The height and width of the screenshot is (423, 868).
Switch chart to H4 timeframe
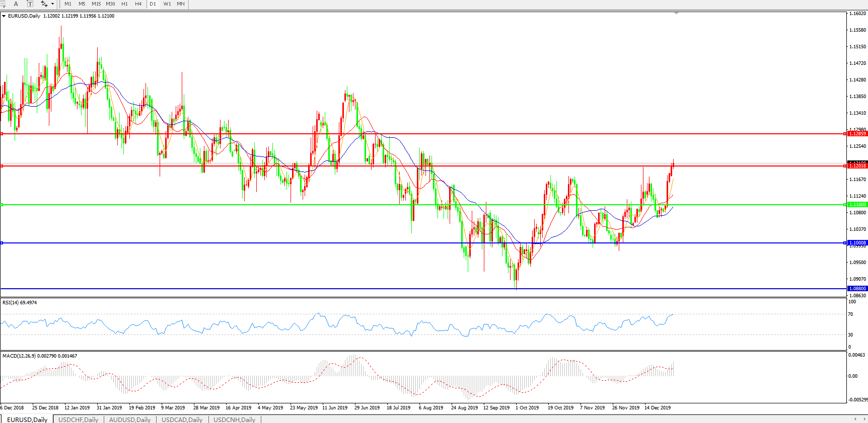click(x=138, y=4)
